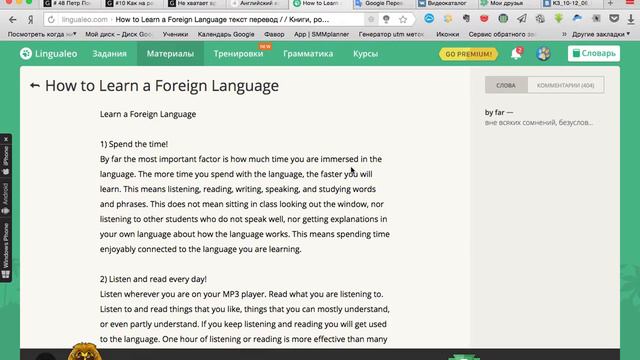The image size is (640, 360).
Task: Click heading '1) Spend the time!'
Action: [x=134, y=144]
